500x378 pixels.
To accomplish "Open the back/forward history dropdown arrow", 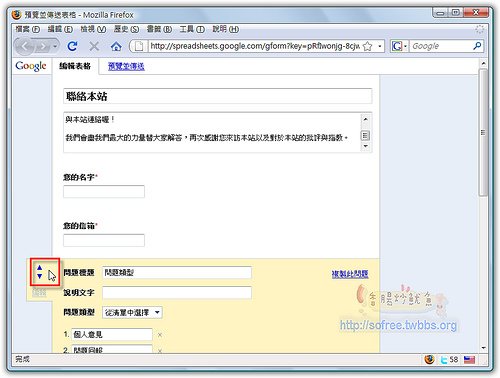I will pos(55,46).
